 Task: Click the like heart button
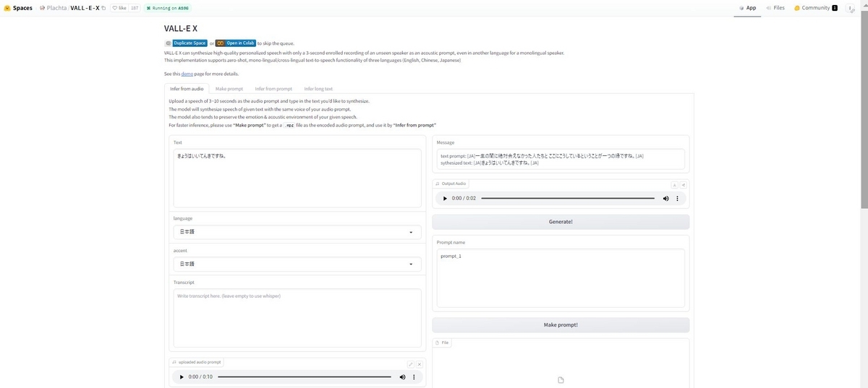119,8
